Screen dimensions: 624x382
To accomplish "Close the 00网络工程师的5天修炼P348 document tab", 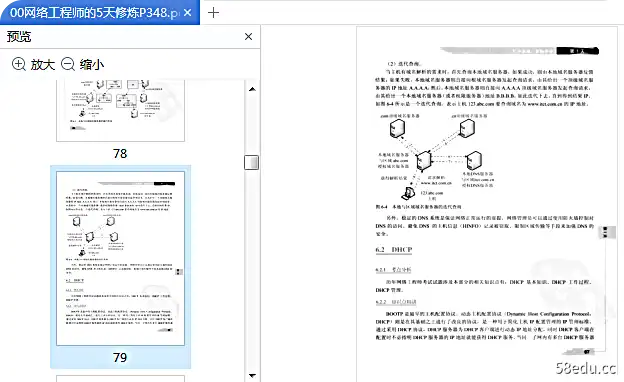I will click(x=188, y=13).
